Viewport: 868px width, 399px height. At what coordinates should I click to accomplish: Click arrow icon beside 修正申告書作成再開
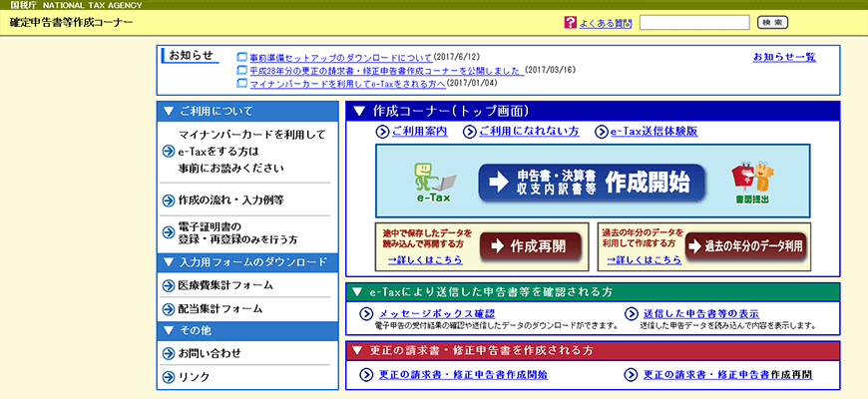coord(632,375)
